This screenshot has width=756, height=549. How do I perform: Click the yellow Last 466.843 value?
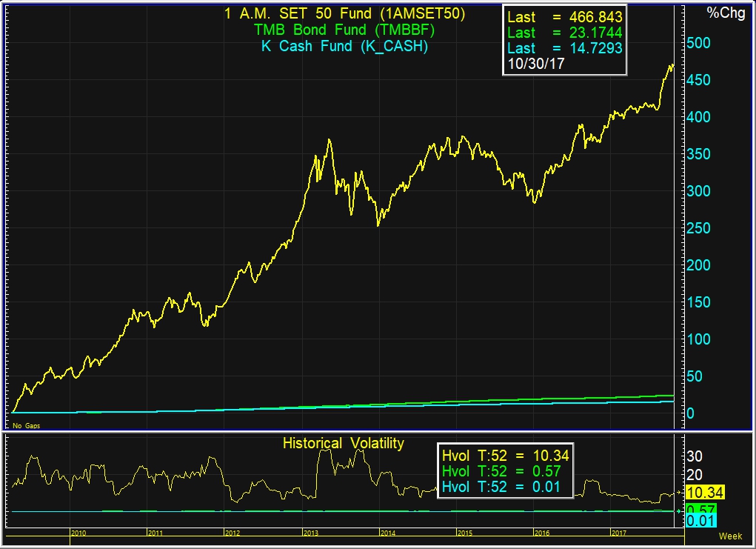[564, 16]
